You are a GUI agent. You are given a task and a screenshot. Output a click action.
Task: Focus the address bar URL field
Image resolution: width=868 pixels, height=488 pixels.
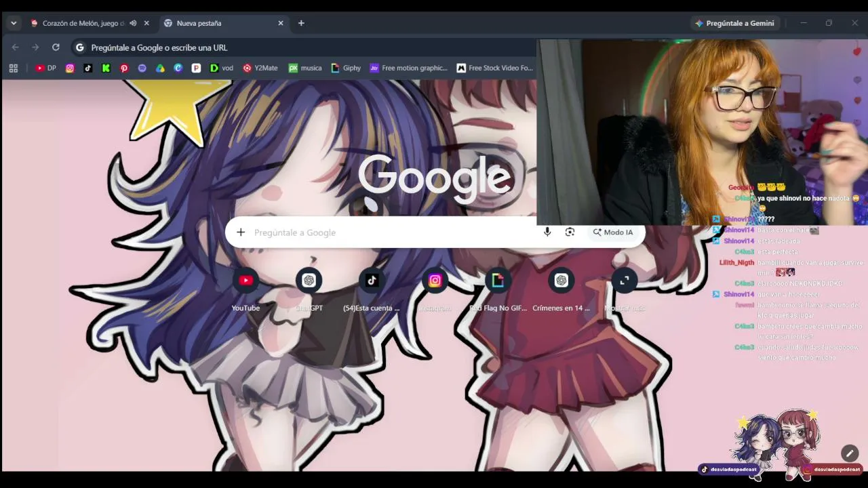tap(305, 47)
